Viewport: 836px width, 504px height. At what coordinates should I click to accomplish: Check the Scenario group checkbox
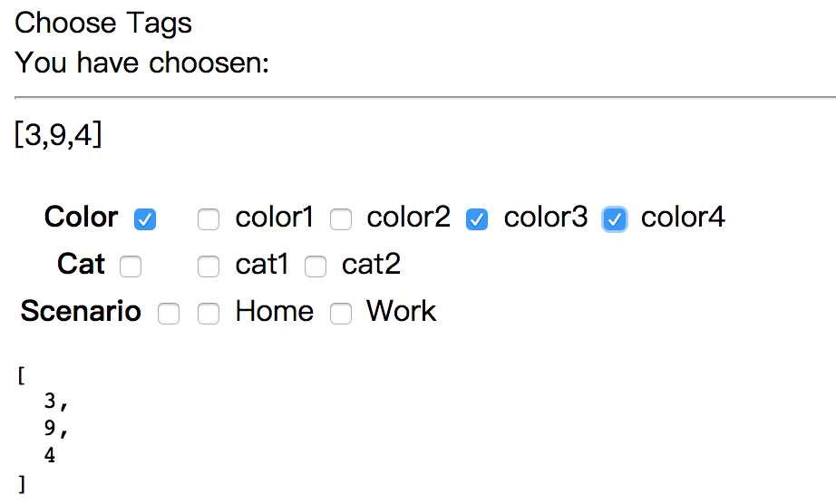pos(169,314)
